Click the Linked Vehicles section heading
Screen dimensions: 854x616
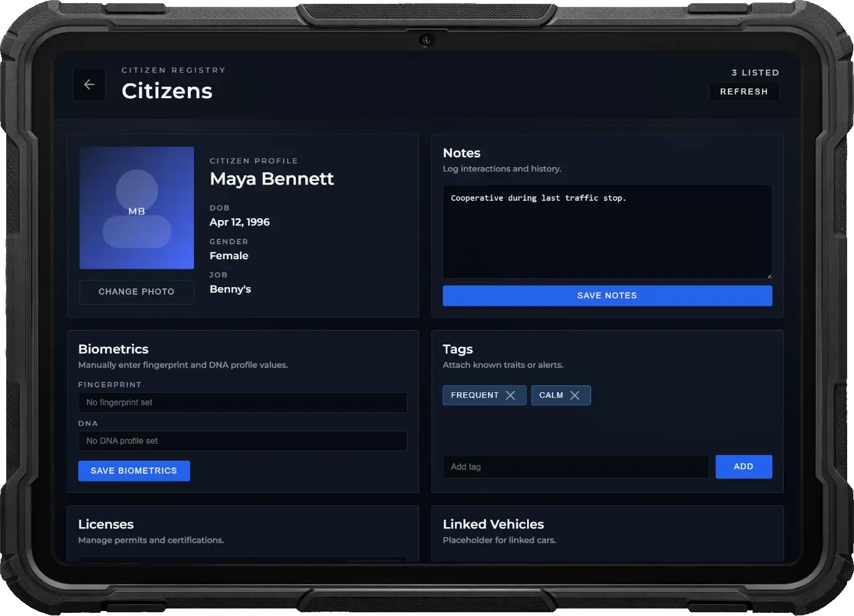click(493, 524)
